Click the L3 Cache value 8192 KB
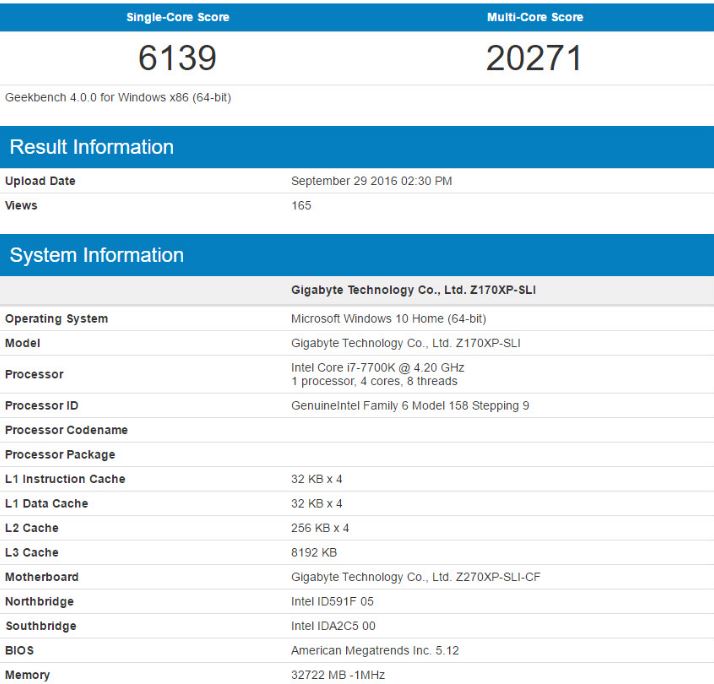The width and height of the screenshot is (714, 684). [x=314, y=553]
